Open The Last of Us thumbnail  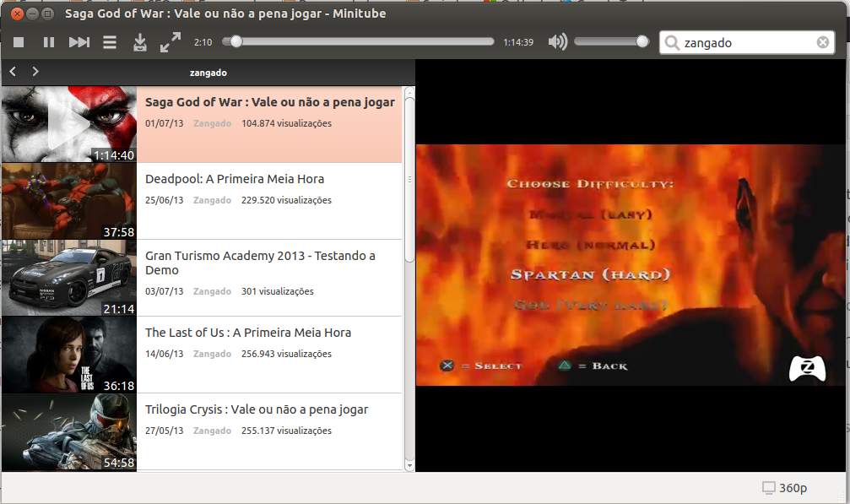[69, 355]
